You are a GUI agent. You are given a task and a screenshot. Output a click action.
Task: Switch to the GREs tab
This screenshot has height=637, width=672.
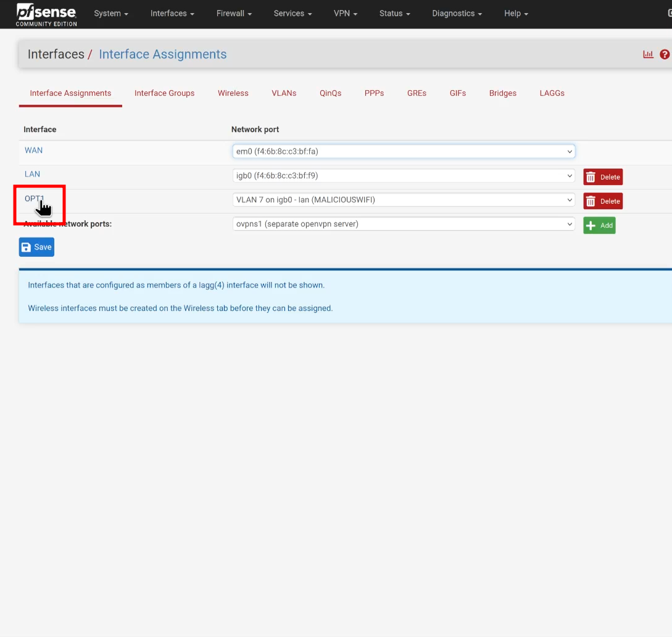[x=417, y=93]
